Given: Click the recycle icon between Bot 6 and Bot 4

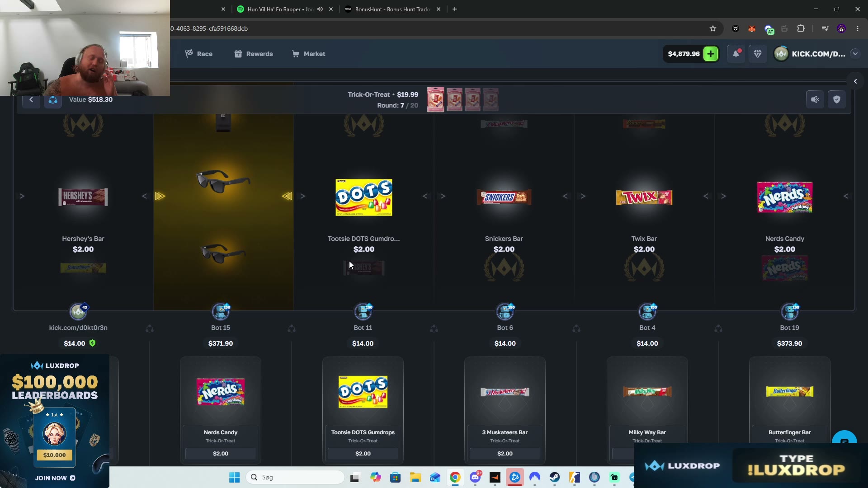Looking at the screenshot, I should 576,328.
